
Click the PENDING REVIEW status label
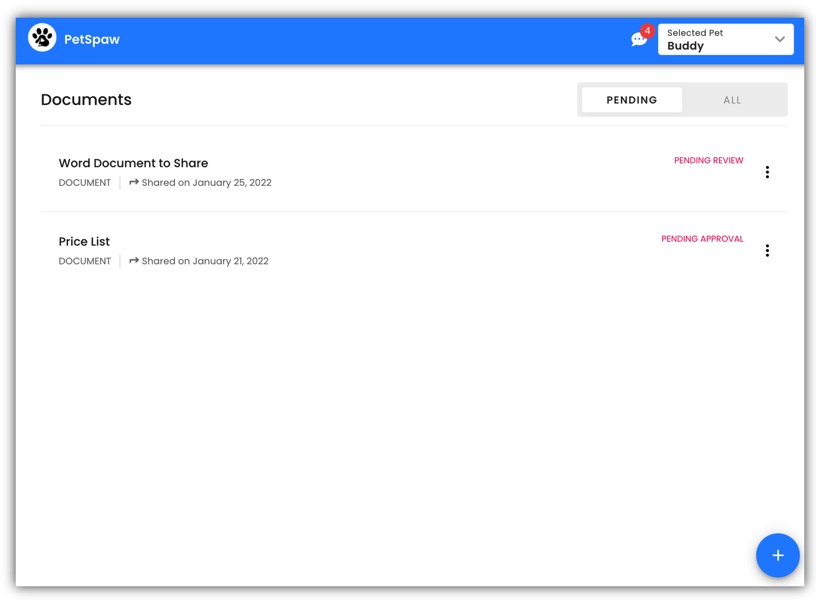(708, 160)
